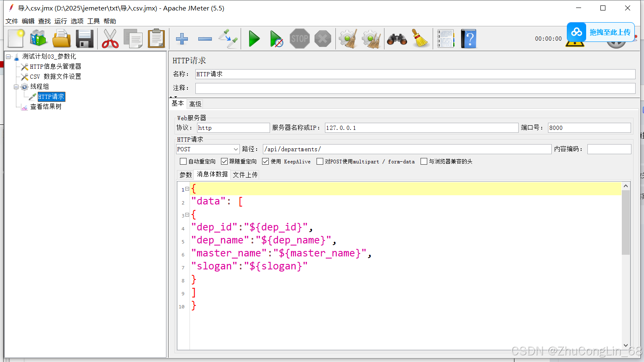Select HTTP请求 in the tree
The height and width of the screenshot is (362, 644).
coord(51,97)
